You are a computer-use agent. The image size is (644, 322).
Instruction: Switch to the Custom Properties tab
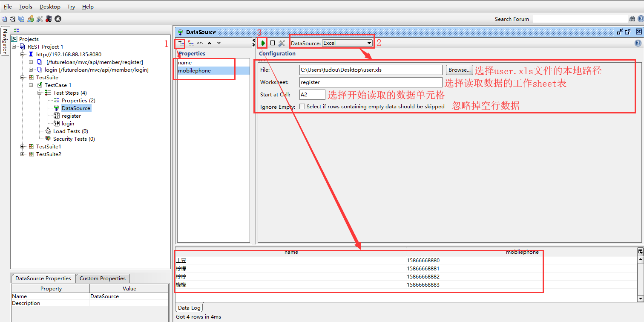click(103, 278)
